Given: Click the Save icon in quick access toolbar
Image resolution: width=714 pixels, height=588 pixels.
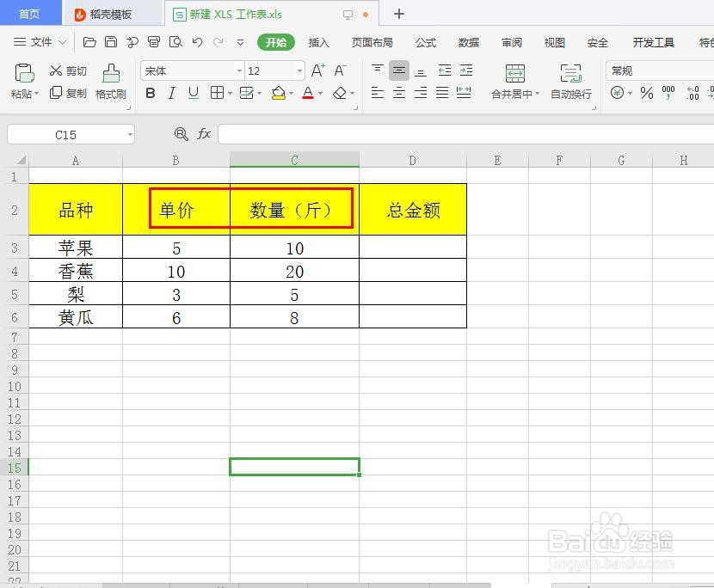Looking at the screenshot, I should (x=111, y=41).
